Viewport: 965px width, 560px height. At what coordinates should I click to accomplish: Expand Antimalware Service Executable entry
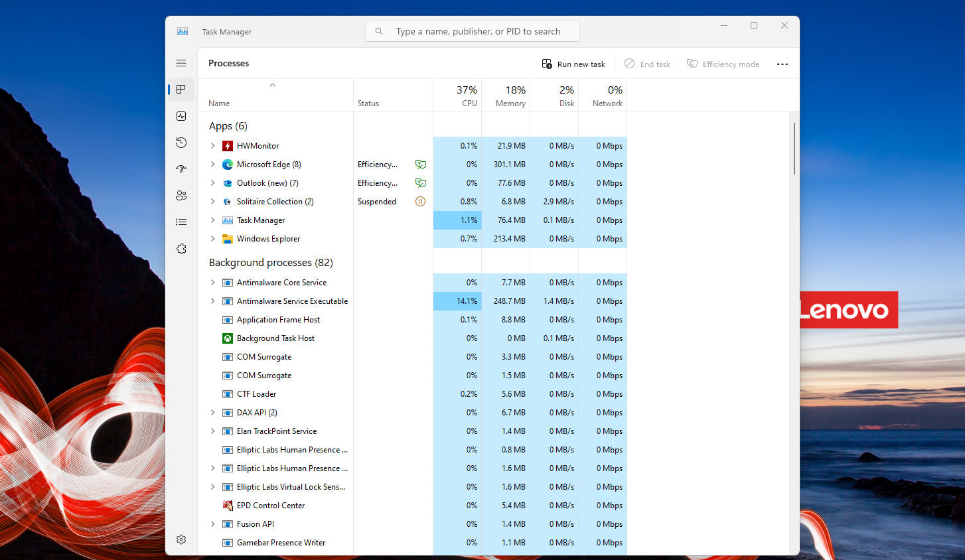click(x=212, y=301)
